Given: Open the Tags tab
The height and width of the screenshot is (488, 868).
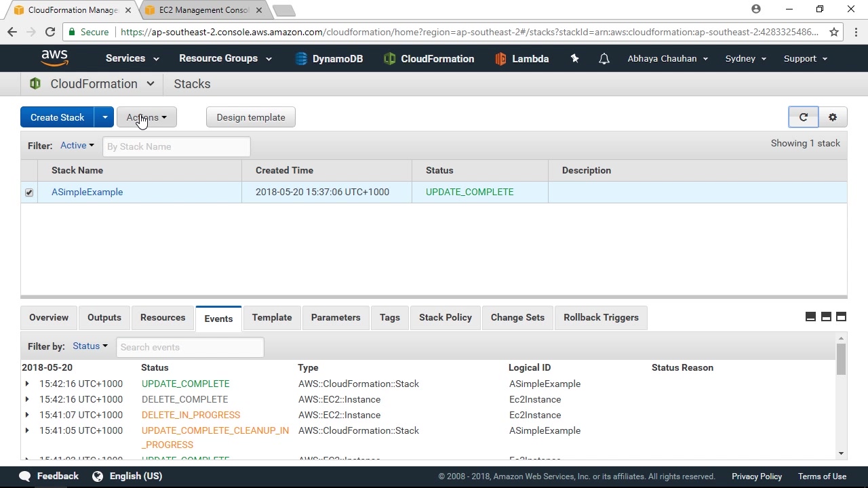Looking at the screenshot, I should (390, 317).
